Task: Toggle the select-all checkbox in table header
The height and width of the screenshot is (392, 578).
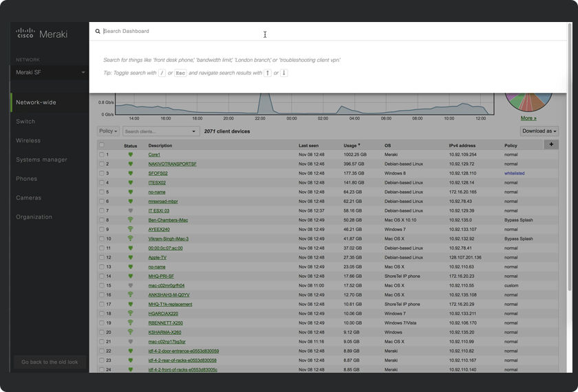Action: 102,145
